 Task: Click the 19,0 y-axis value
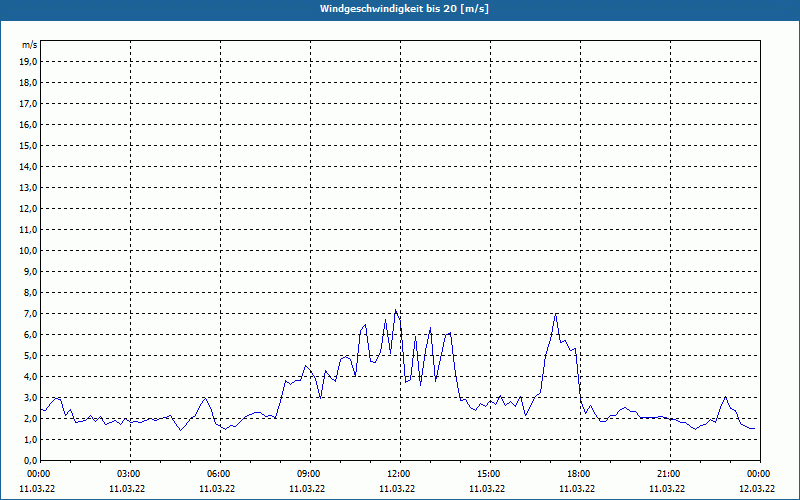tap(29, 62)
